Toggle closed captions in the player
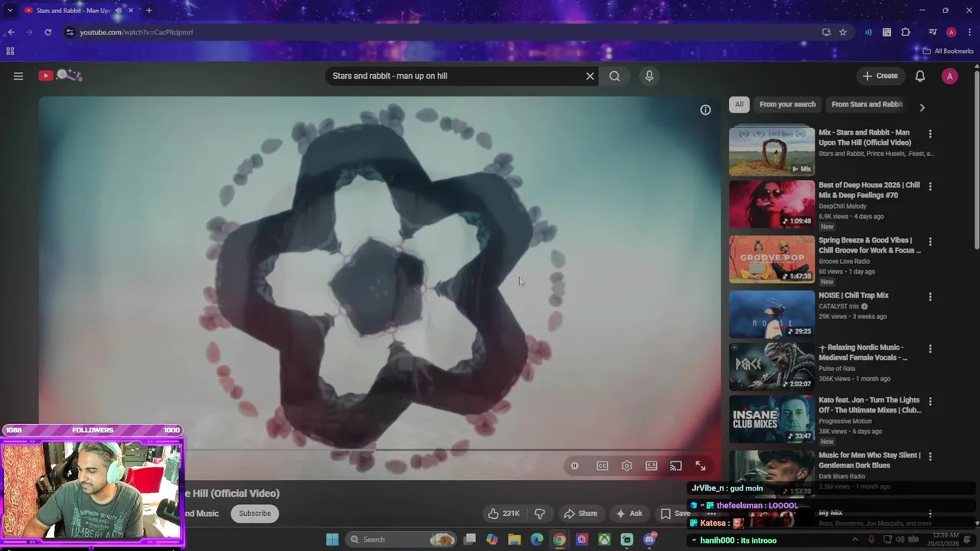 [603, 465]
